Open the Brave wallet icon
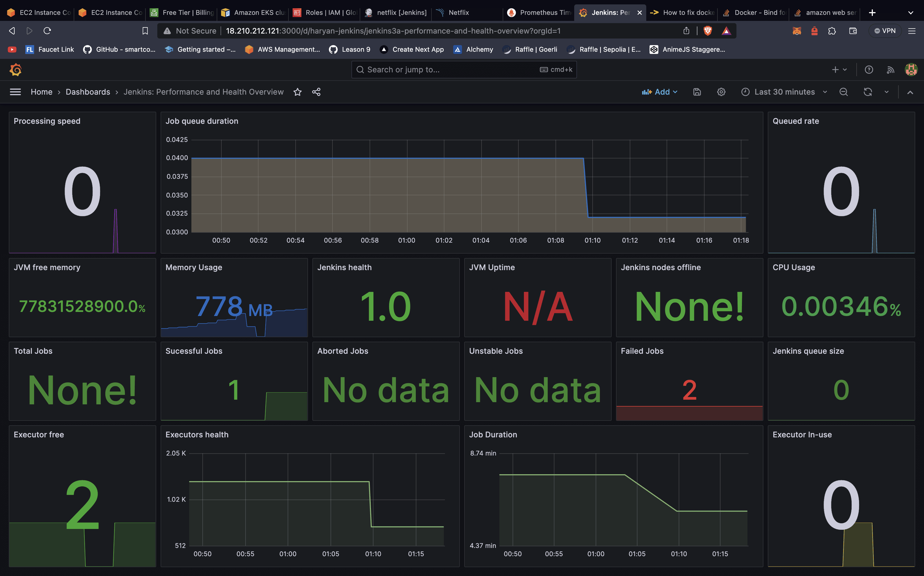This screenshot has height=576, width=924. point(853,31)
